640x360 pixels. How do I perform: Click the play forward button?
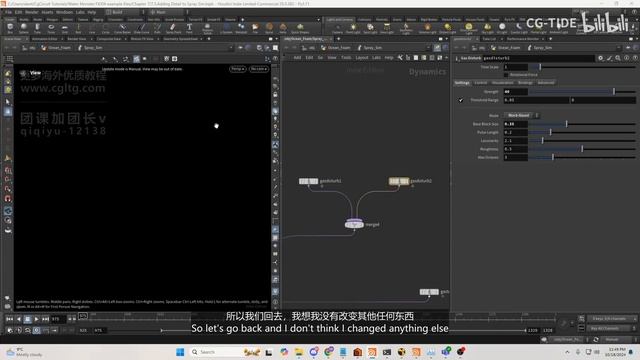[x=36, y=319]
